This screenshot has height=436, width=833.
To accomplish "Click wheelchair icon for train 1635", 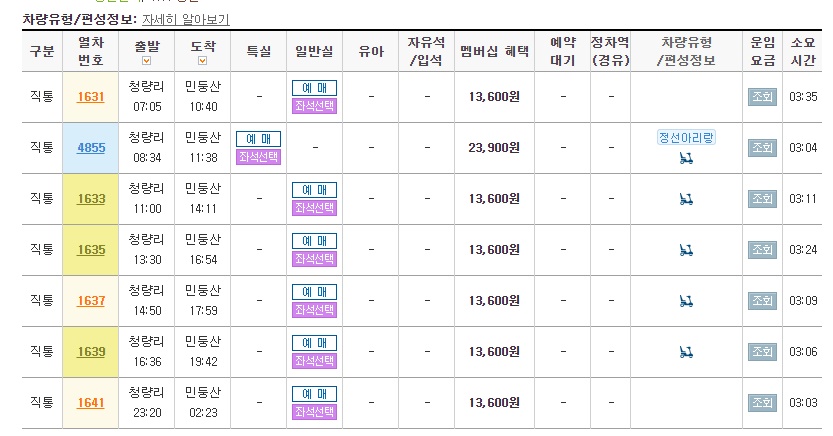I will point(686,250).
